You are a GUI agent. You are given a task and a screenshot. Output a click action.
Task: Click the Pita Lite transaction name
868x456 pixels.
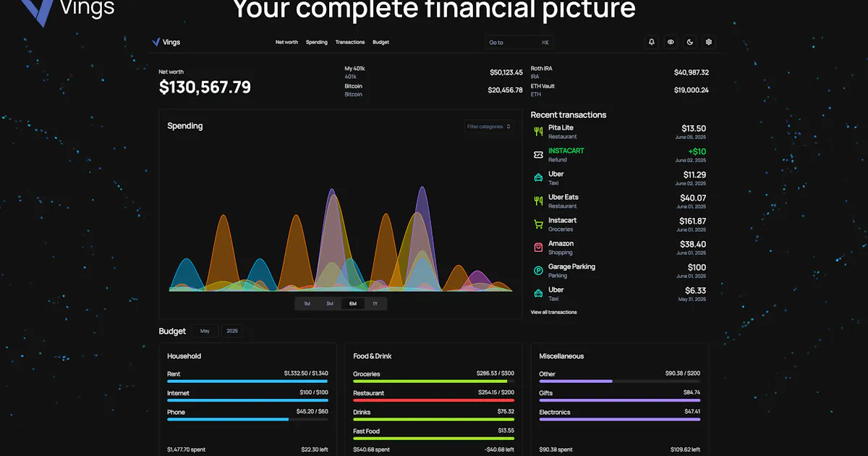click(561, 127)
